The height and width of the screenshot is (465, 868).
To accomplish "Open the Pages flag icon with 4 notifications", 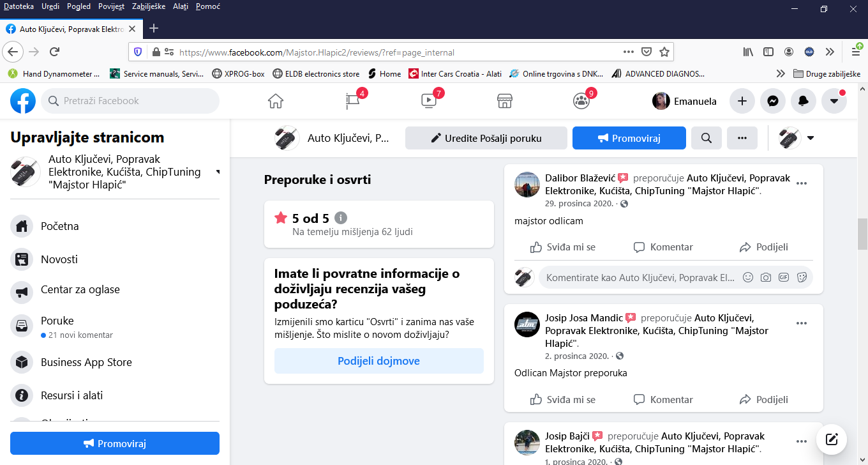I will pyautogui.click(x=352, y=101).
